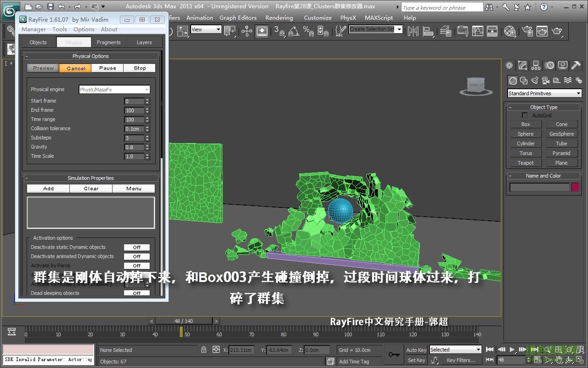Enable Auto Key animation mode
Screen dimensions: 588x368
[x=416, y=350]
